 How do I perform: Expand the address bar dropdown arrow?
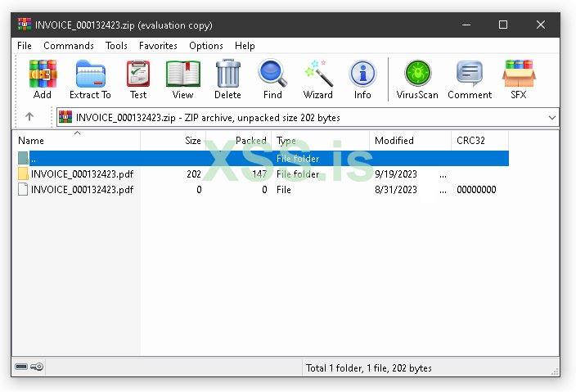551,118
